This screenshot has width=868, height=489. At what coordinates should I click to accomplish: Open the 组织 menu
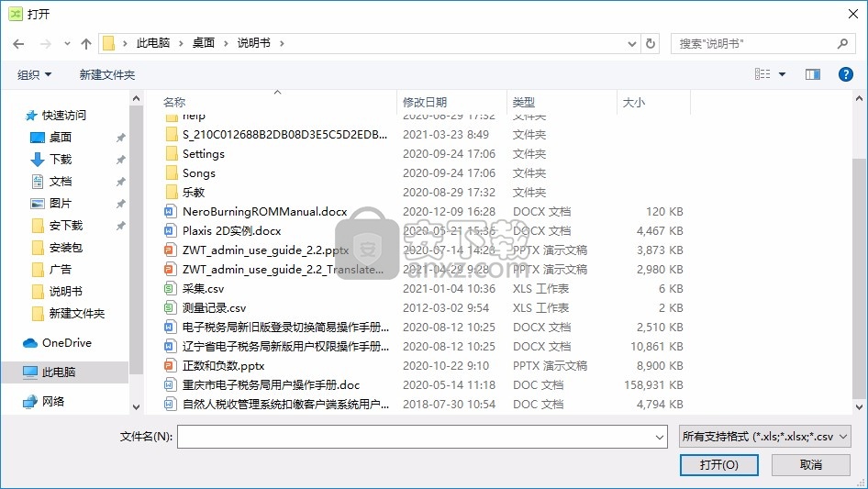tap(34, 74)
